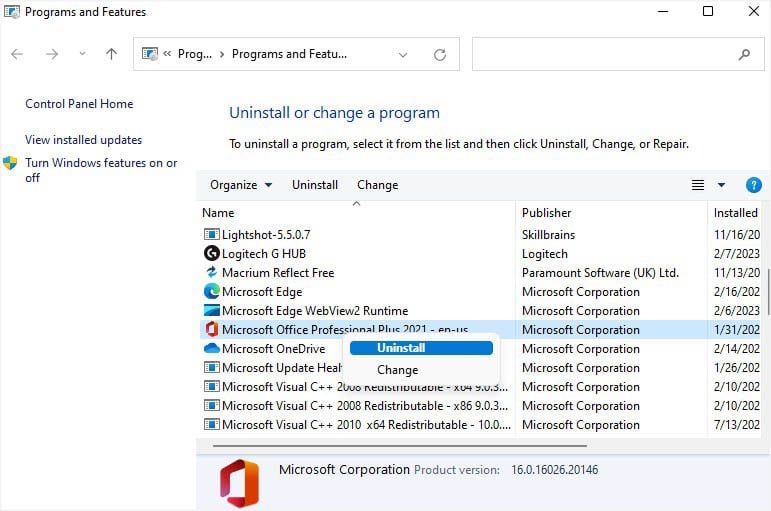Click the Microsoft Update Health icon

(x=211, y=367)
